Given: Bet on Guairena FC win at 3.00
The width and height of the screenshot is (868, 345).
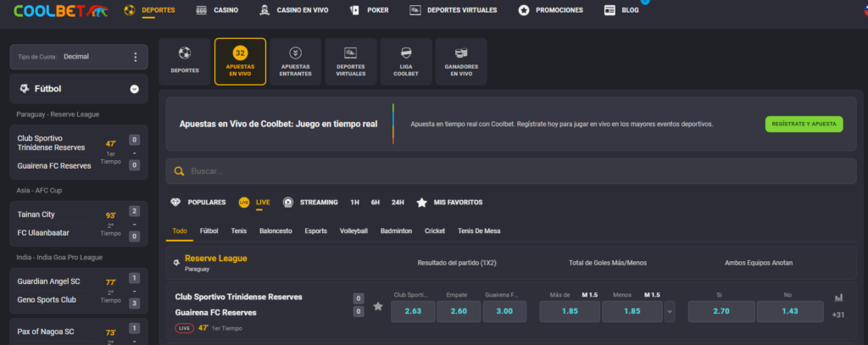Looking at the screenshot, I should pos(504,311).
